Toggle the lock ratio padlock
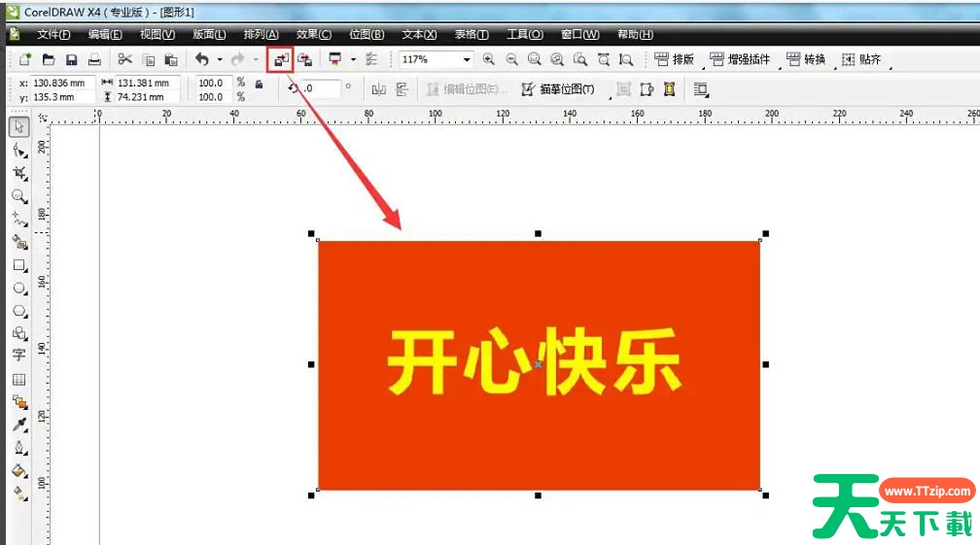Viewport: 980px width, 545px height. [x=258, y=85]
